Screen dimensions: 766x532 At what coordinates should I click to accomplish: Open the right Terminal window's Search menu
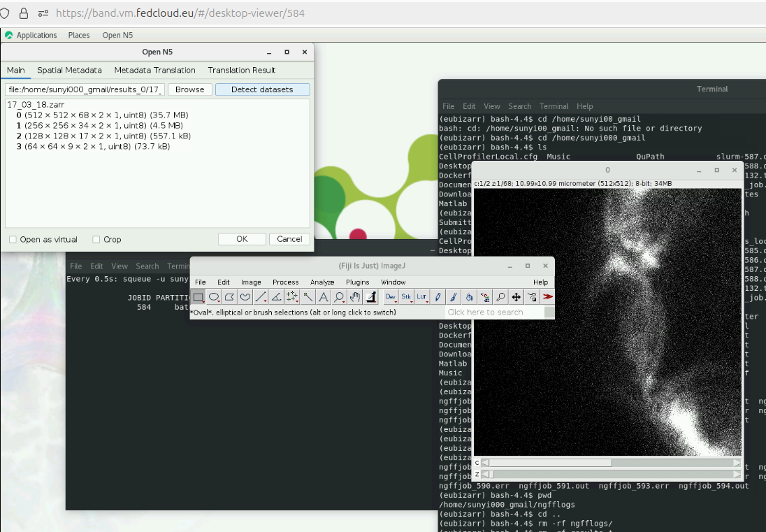519,106
